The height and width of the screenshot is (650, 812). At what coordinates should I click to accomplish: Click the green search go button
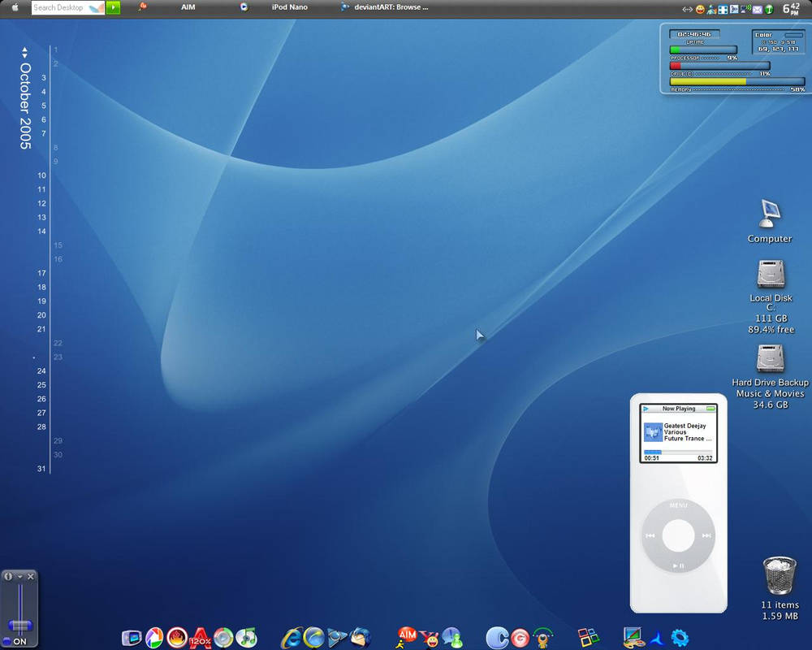coord(113,7)
